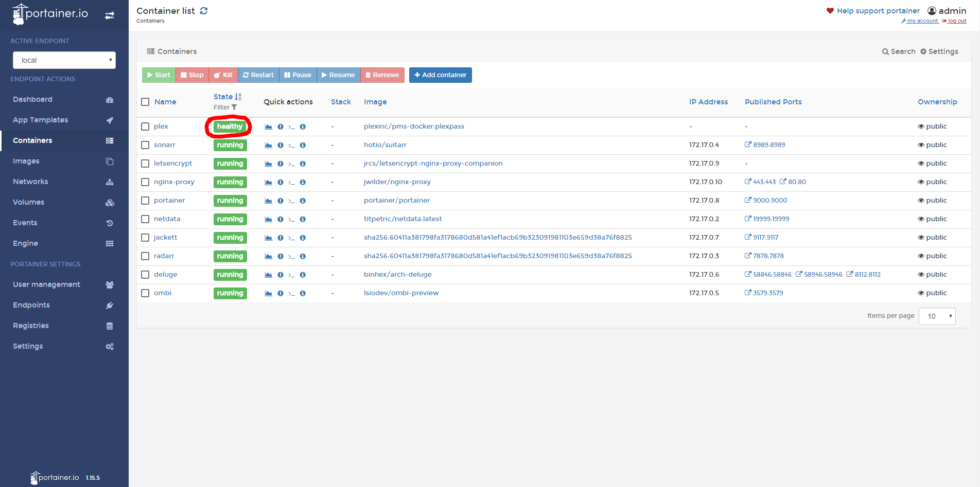
Task: Check the netdata container checkbox
Action: tap(145, 219)
